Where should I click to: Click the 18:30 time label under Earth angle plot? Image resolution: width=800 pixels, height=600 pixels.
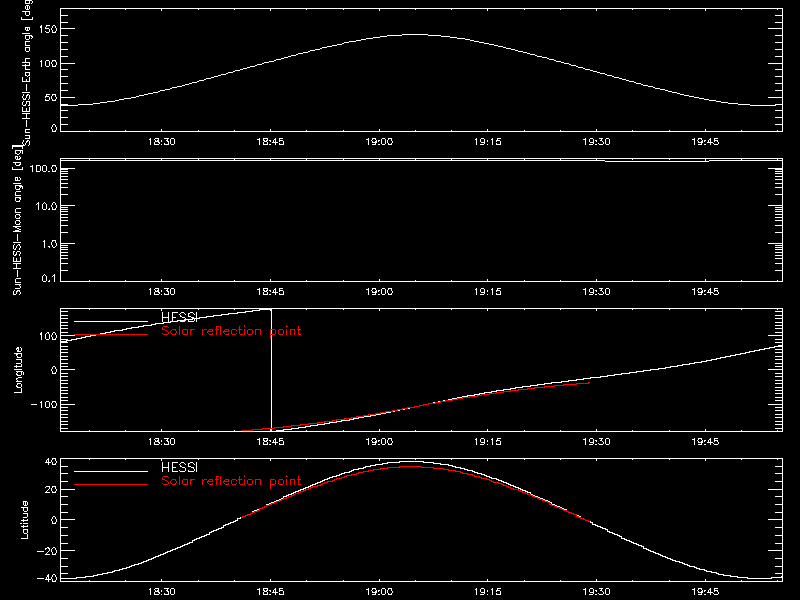pos(162,142)
